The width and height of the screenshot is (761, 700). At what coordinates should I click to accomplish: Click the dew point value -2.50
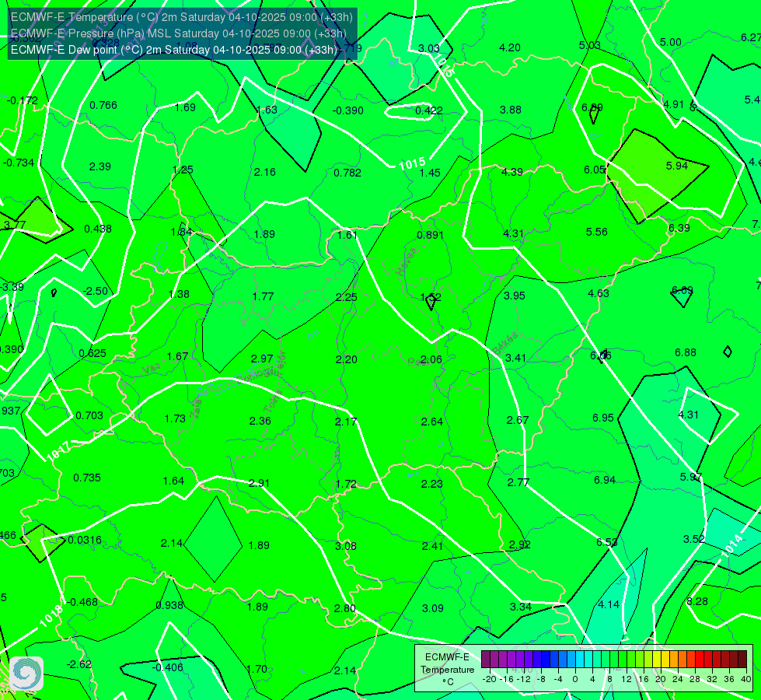(x=96, y=291)
